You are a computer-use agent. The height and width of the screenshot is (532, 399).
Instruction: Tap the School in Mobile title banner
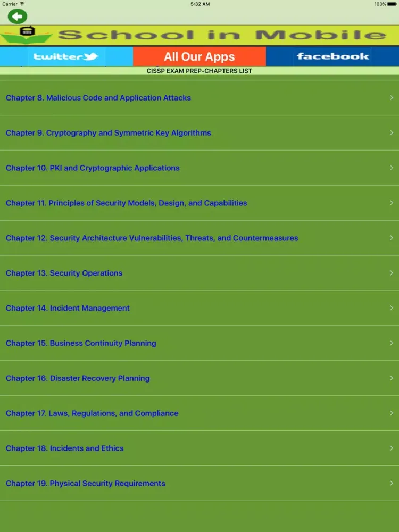point(221,36)
